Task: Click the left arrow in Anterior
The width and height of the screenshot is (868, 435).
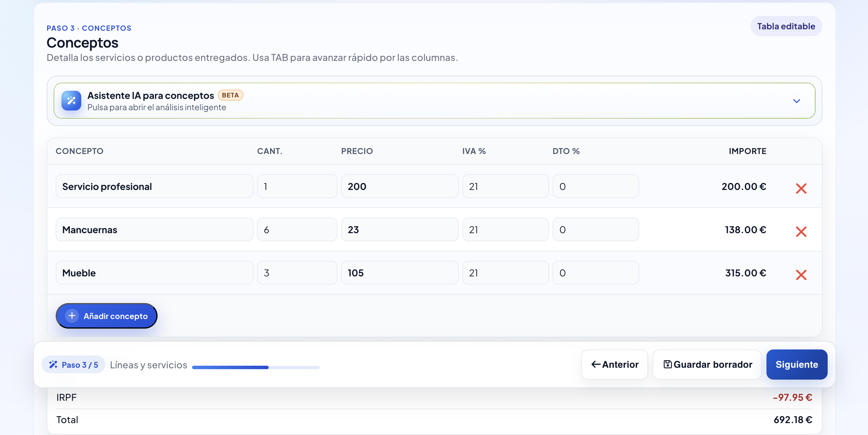Action: click(x=596, y=364)
